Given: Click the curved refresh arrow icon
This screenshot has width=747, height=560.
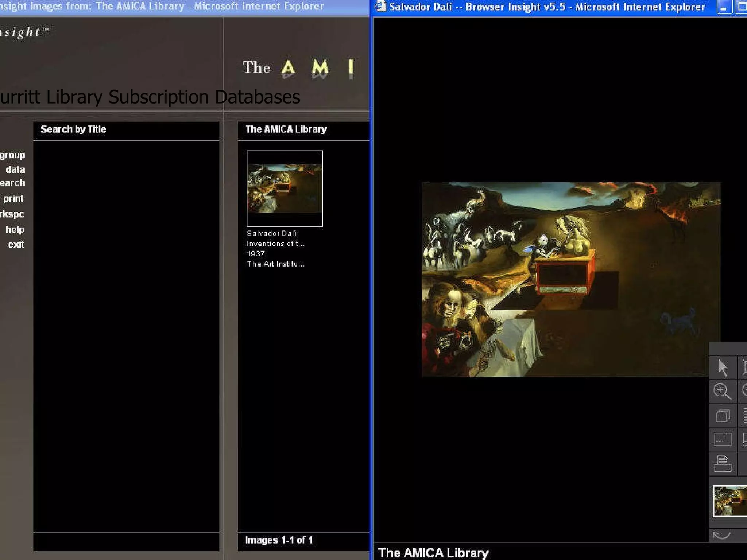Looking at the screenshot, I should coord(721,535).
